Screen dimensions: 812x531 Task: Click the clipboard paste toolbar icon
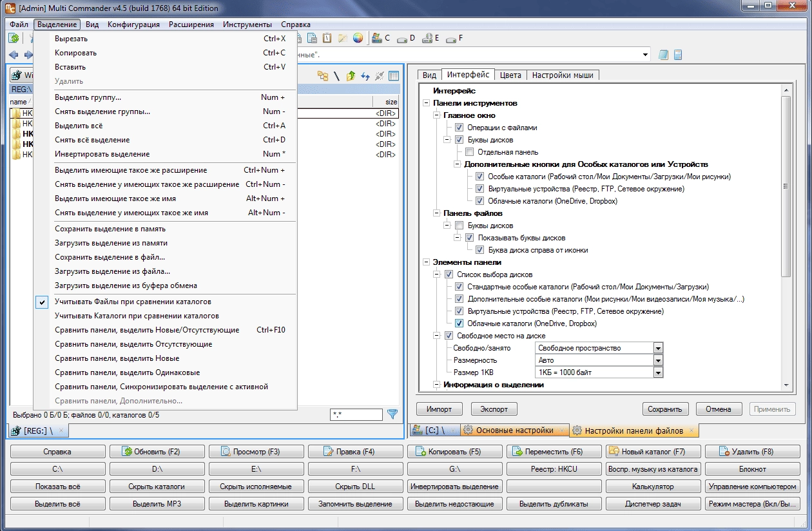point(327,38)
